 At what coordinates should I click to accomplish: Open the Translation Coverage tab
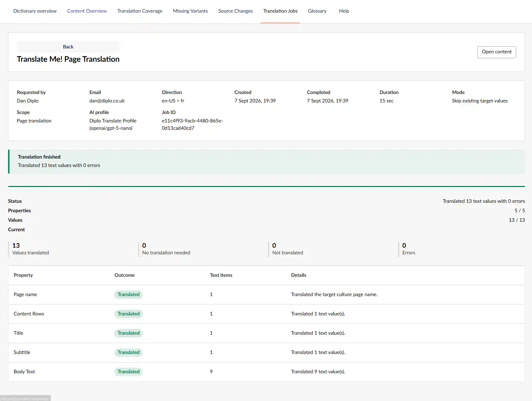click(140, 11)
